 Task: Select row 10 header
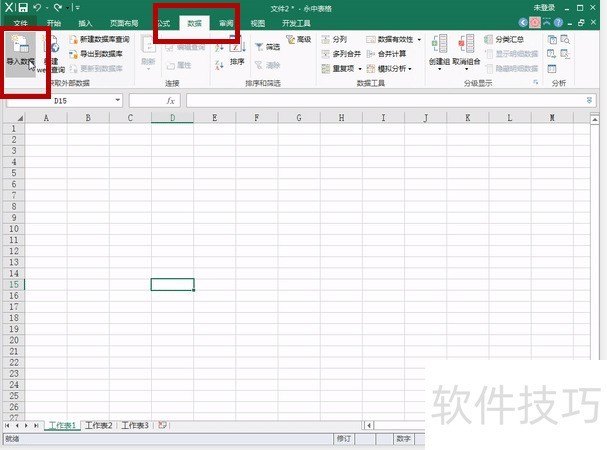pyautogui.click(x=14, y=228)
